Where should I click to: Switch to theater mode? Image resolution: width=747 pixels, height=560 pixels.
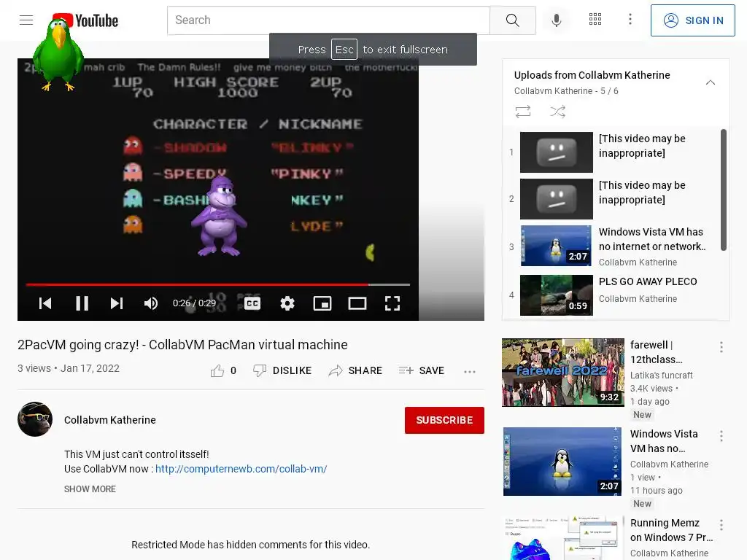pos(357,303)
